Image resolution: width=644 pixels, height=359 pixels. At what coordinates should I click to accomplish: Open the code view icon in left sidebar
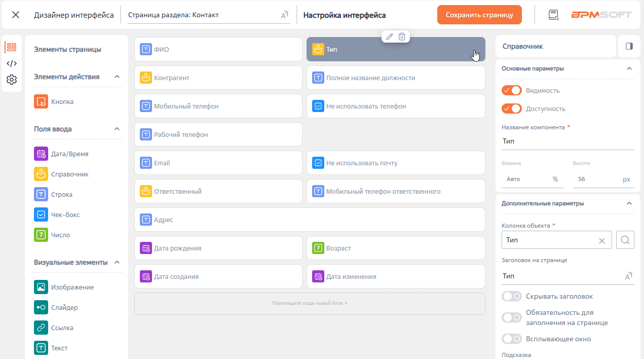click(12, 63)
